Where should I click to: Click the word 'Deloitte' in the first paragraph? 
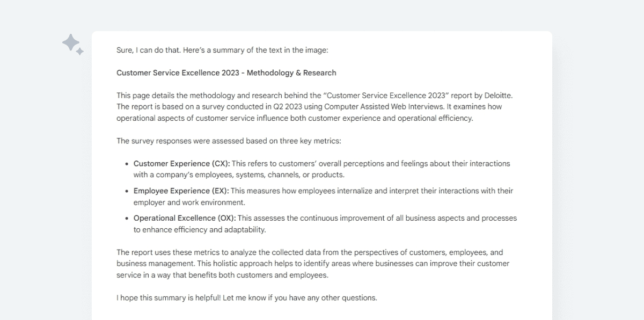point(497,96)
